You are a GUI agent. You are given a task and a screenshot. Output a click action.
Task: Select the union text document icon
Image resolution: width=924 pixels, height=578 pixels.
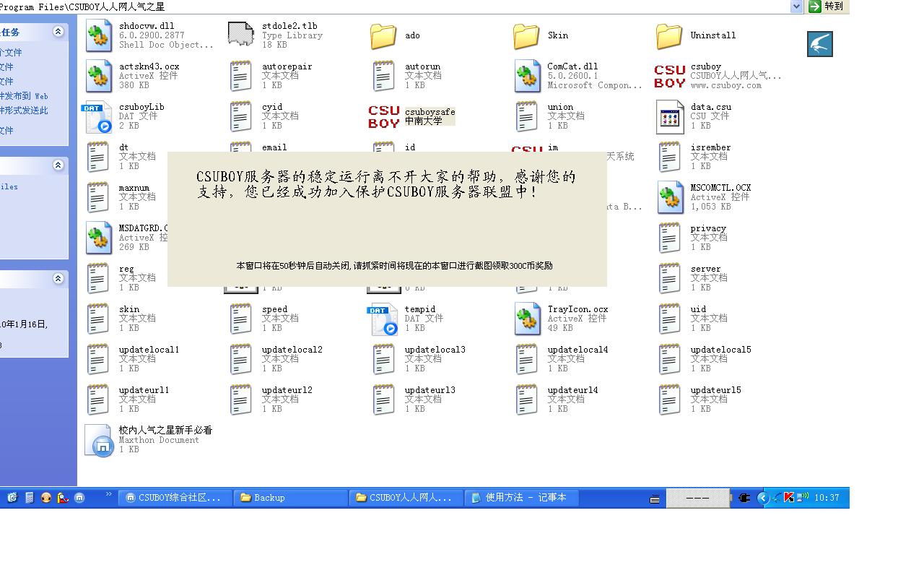click(x=527, y=116)
